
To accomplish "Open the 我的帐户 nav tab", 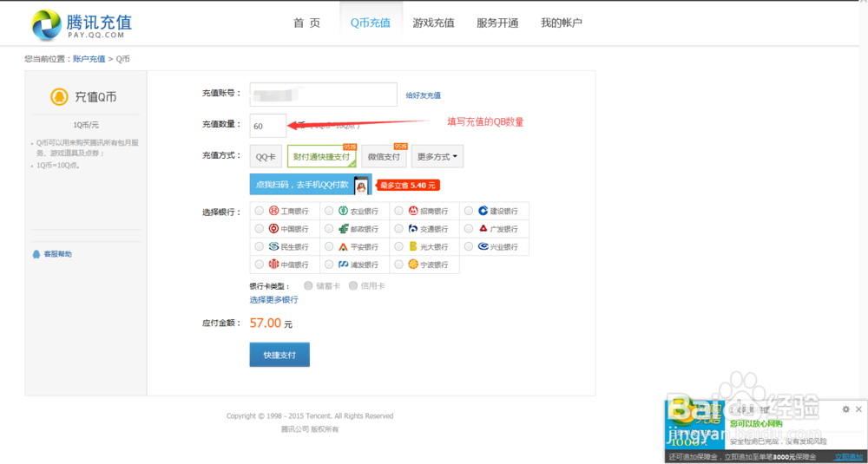I will [x=562, y=23].
